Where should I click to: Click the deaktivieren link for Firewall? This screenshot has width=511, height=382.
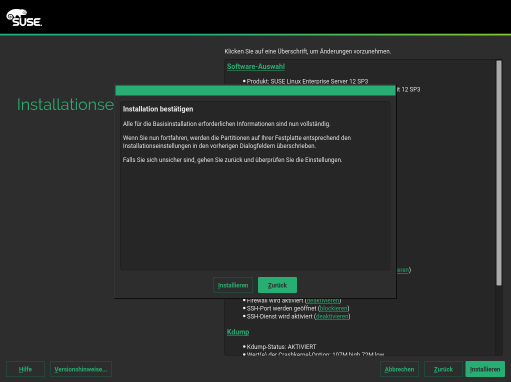[323, 301]
